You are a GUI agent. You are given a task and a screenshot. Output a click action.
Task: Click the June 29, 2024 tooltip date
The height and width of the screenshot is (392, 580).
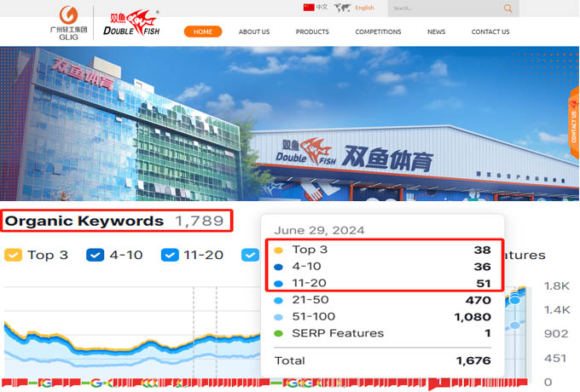[319, 230]
